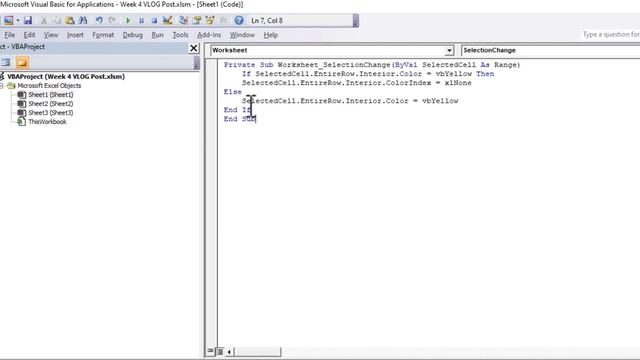
Task: Click the blue Help question mark icon
Action: click(239, 20)
